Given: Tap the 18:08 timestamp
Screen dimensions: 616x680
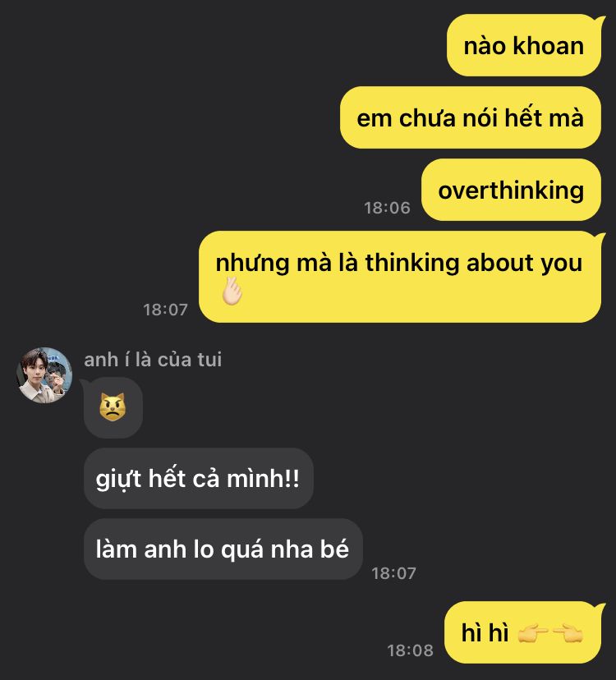Looking at the screenshot, I should pyautogui.click(x=410, y=650).
